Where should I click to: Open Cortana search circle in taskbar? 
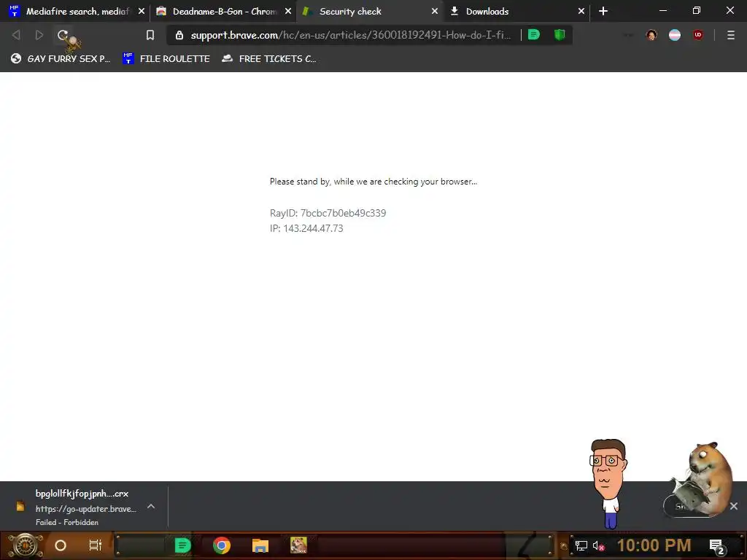click(x=61, y=545)
